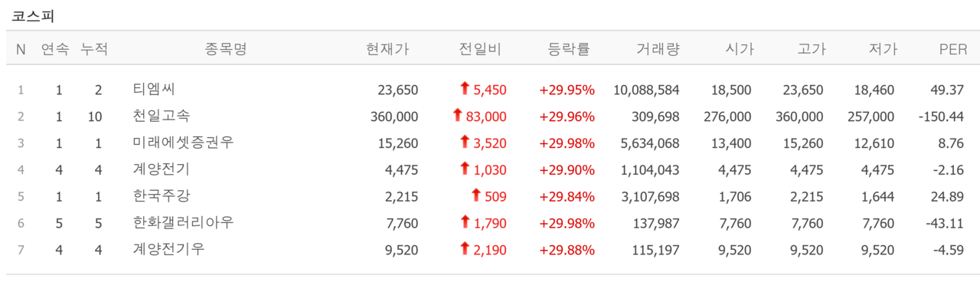This screenshot has height=282, width=980.
Task: Click the red up arrow beside 1,030
Action: [x=464, y=169]
